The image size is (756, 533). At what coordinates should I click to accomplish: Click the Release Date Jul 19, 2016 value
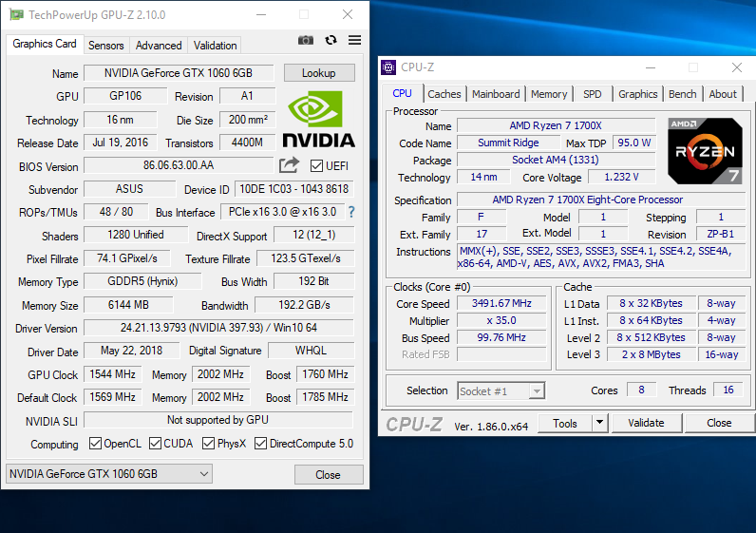(x=121, y=143)
